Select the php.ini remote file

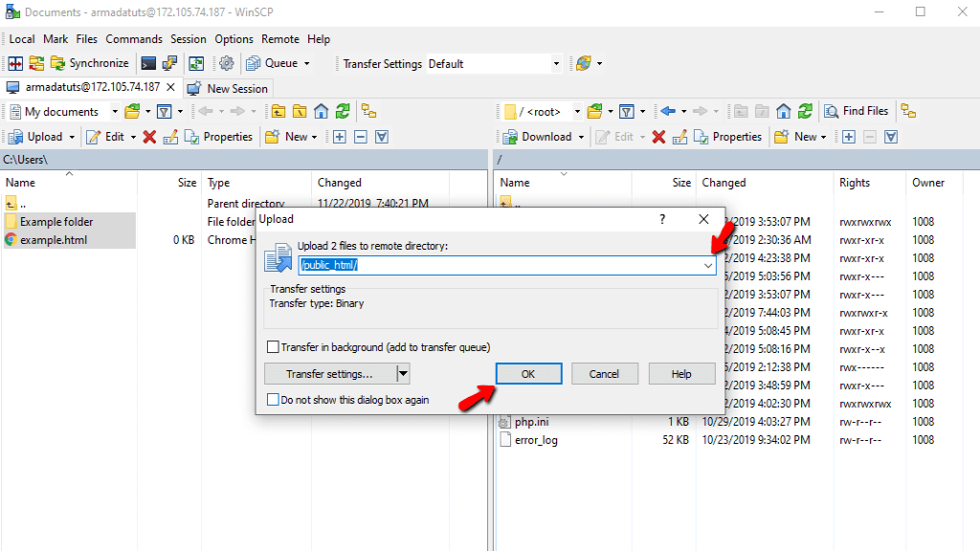click(x=531, y=422)
